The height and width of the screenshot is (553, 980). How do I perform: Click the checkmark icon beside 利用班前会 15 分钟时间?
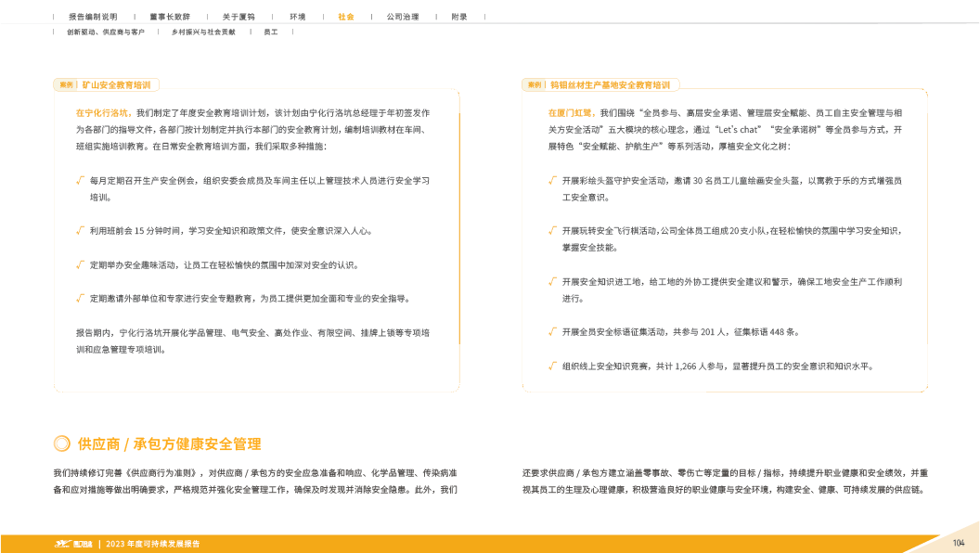tap(81, 229)
